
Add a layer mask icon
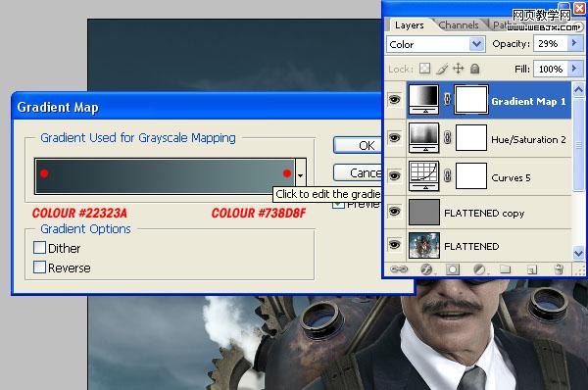(453, 269)
